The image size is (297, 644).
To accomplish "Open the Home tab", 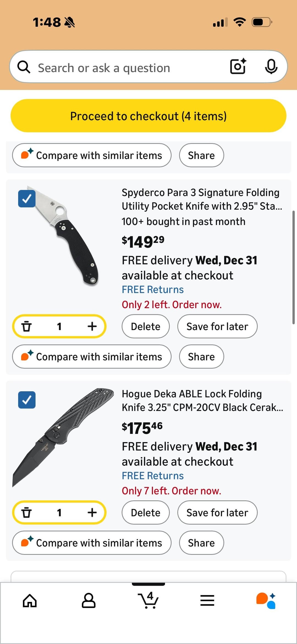I will tap(30, 600).
